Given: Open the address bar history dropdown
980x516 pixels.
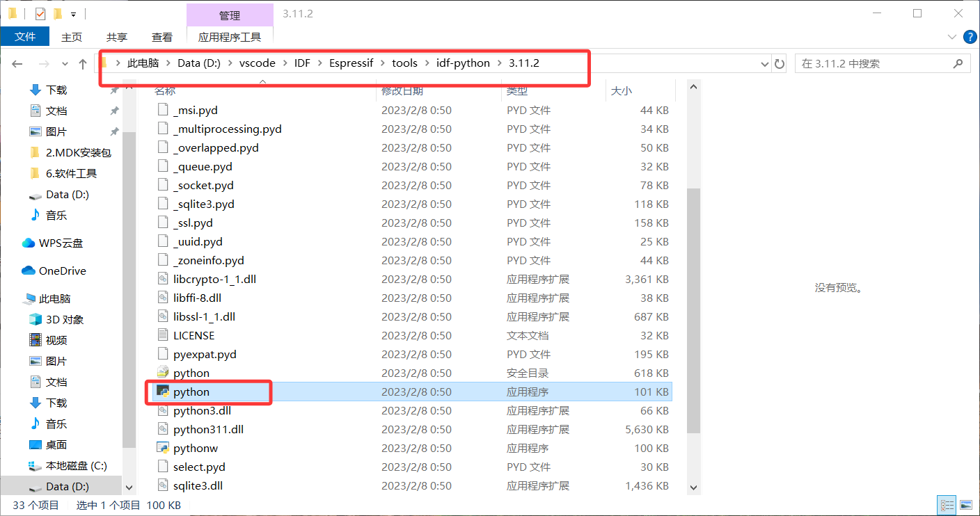Looking at the screenshot, I should pos(765,63).
